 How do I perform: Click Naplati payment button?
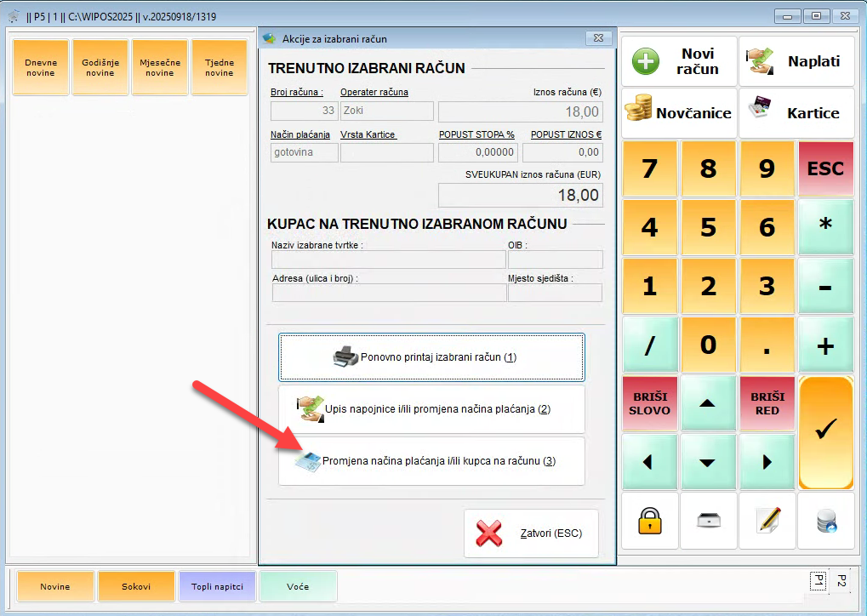[x=796, y=61]
